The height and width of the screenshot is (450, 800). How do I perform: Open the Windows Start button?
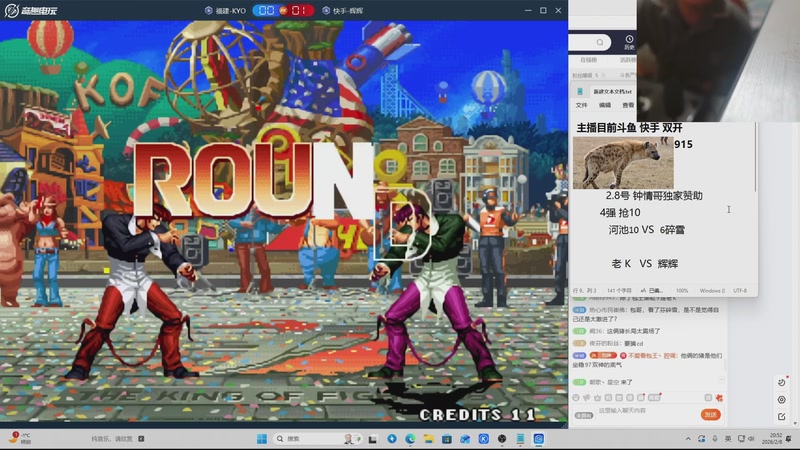pyautogui.click(x=262, y=439)
